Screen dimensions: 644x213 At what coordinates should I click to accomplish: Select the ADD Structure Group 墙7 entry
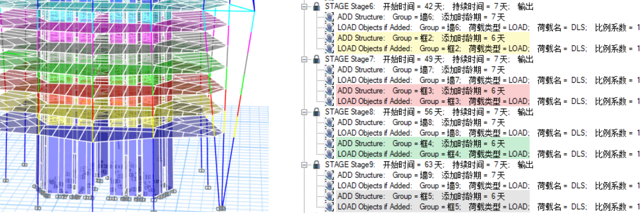421,70
